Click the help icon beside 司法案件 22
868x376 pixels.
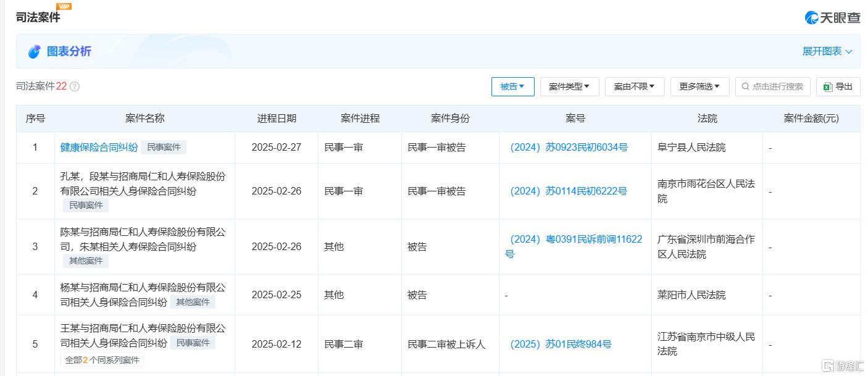pyautogui.click(x=75, y=86)
